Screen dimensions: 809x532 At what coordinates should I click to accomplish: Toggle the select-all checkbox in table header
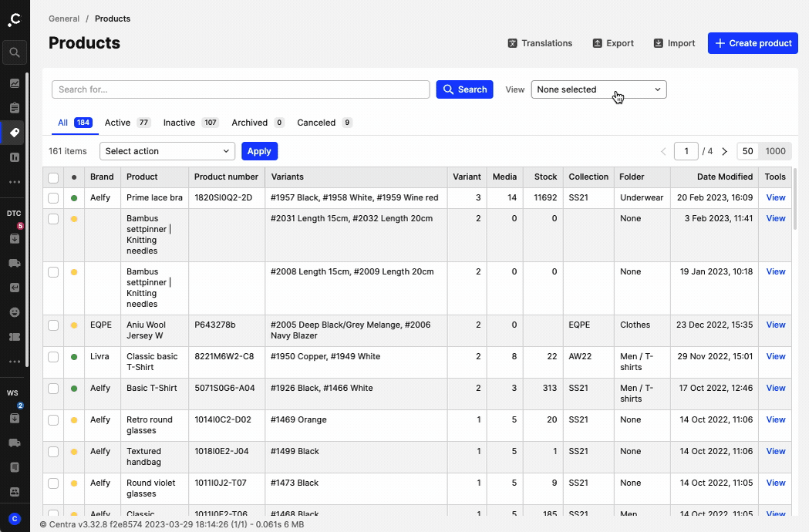click(x=53, y=177)
